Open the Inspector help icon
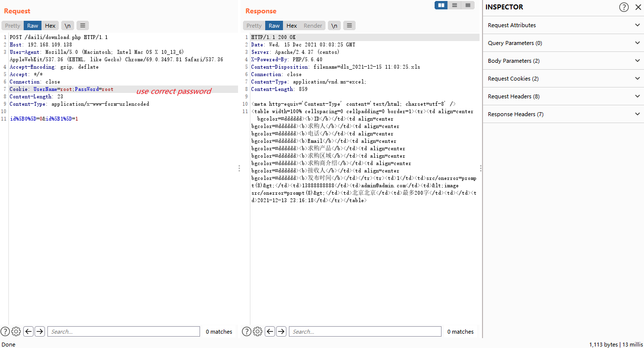This screenshot has width=644, height=348. coord(624,7)
